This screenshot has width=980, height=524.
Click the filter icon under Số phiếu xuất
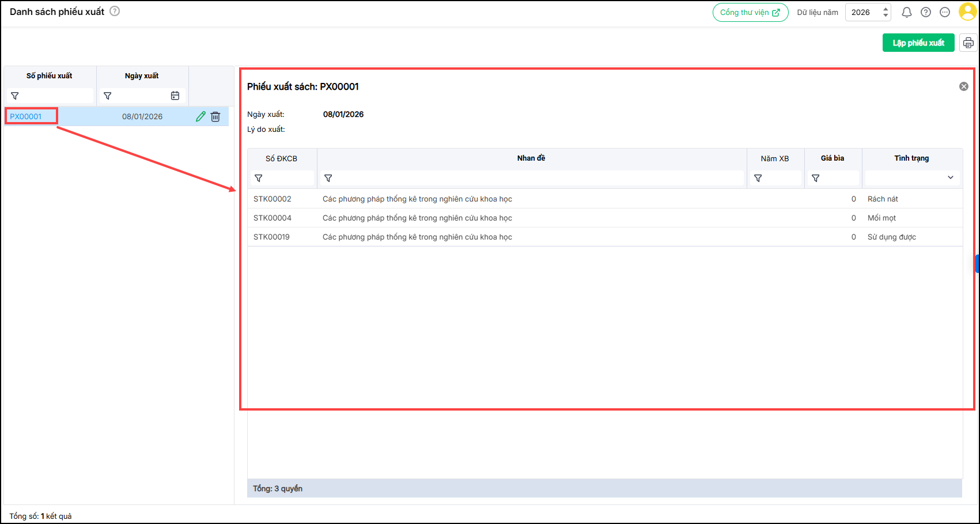click(15, 96)
